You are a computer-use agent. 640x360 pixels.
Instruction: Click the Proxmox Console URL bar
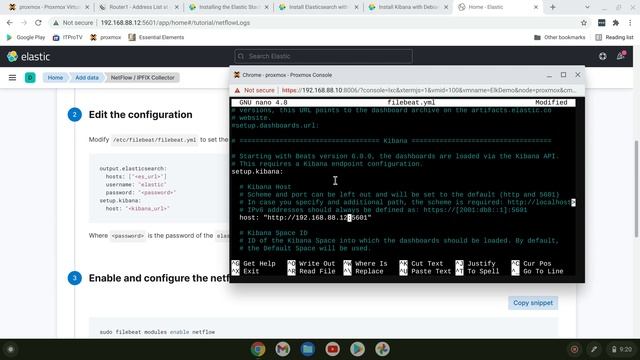click(x=429, y=90)
